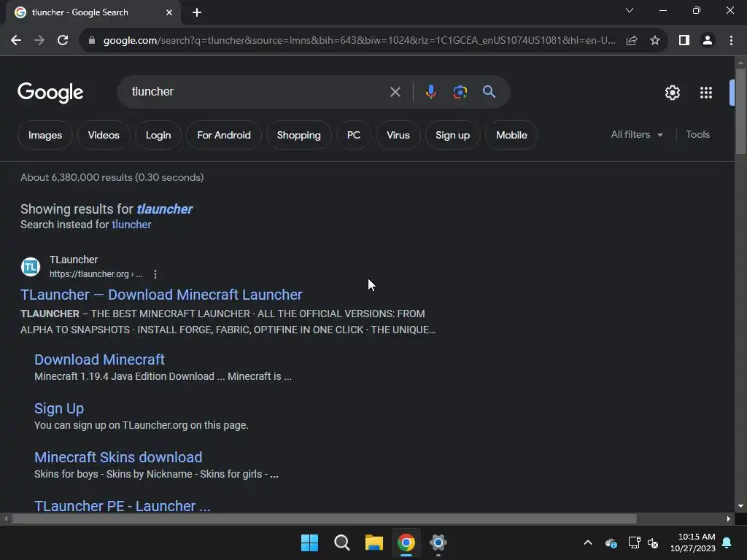Open Google quick settings gear
Screen dimensions: 747x560
coord(672,93)
